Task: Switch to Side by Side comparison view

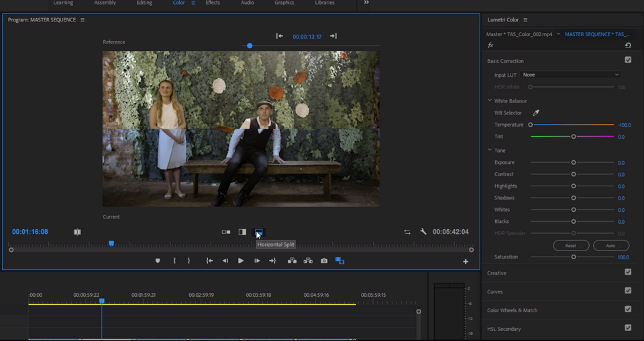Action: (x=226, y=232)
